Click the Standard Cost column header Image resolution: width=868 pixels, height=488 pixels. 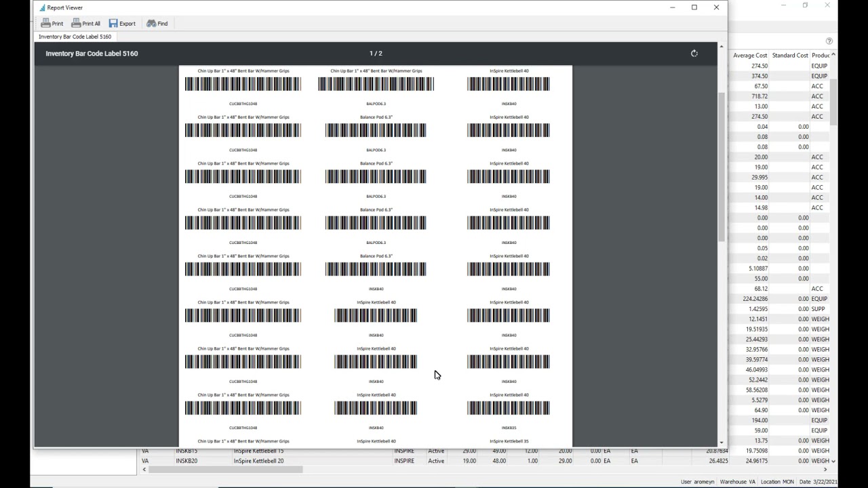789,56
